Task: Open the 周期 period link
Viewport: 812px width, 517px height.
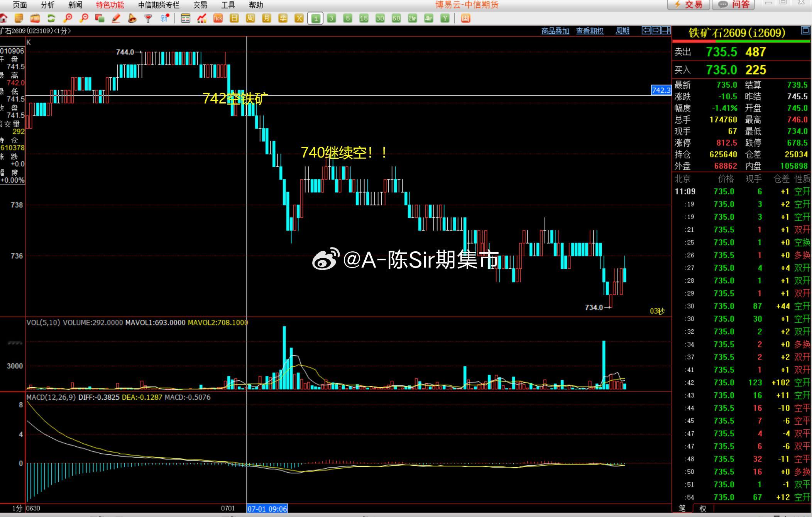Action: point(623,31)
